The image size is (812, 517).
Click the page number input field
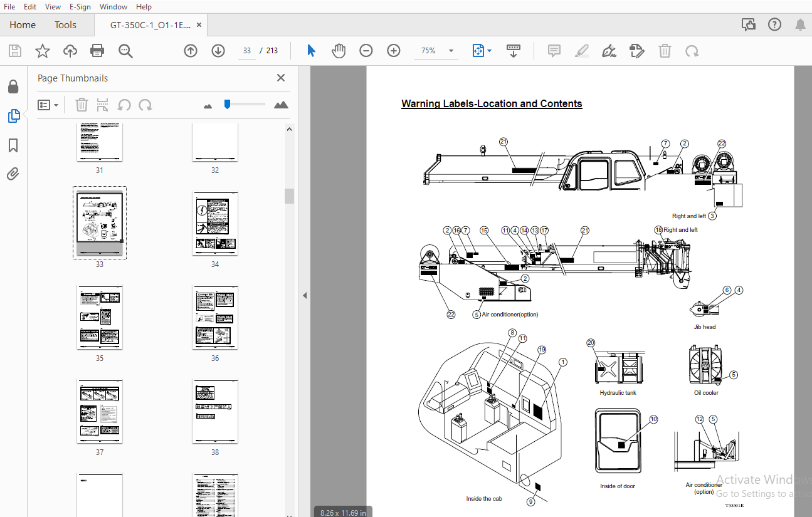247,51
